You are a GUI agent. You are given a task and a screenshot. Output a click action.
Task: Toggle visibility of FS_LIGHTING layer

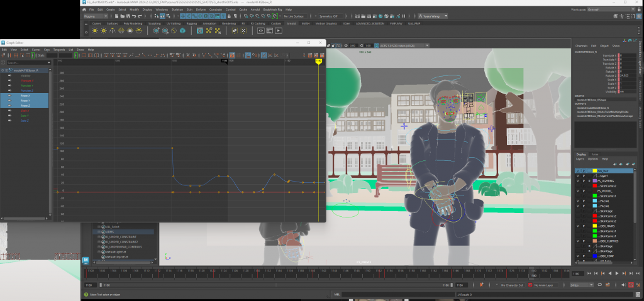[x=578, y=181]
